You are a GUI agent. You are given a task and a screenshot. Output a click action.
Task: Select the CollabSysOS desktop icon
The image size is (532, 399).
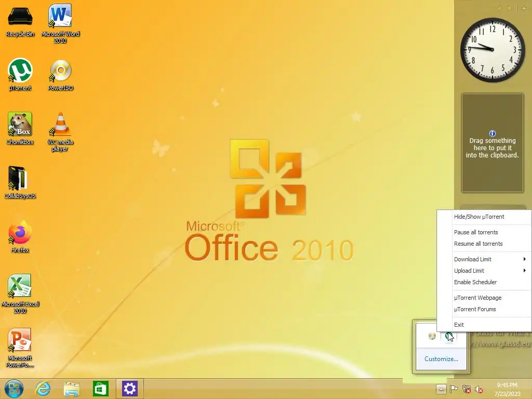click(20, 182)
